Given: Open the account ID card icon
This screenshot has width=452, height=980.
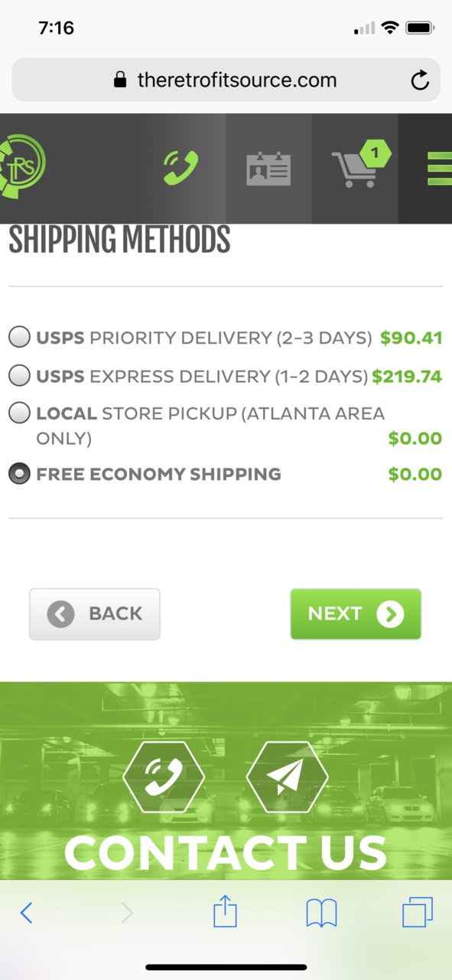Looking at the screenshot, I should click(x=268, y=168).
